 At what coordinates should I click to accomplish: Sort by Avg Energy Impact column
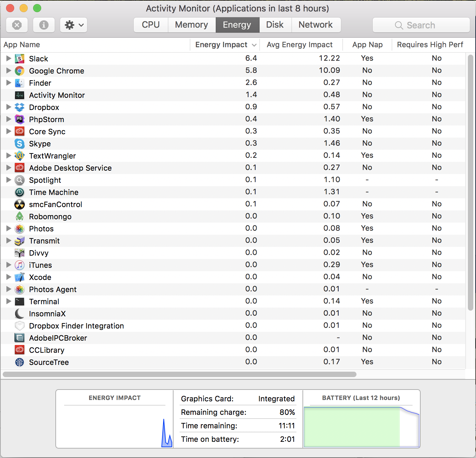click(302, 45)
